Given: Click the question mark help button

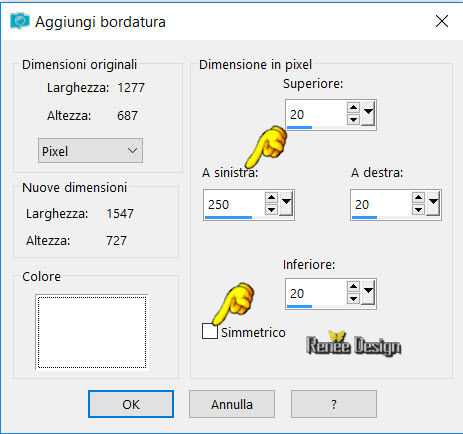Looking at the screenshot, I should tap(334, 404).
